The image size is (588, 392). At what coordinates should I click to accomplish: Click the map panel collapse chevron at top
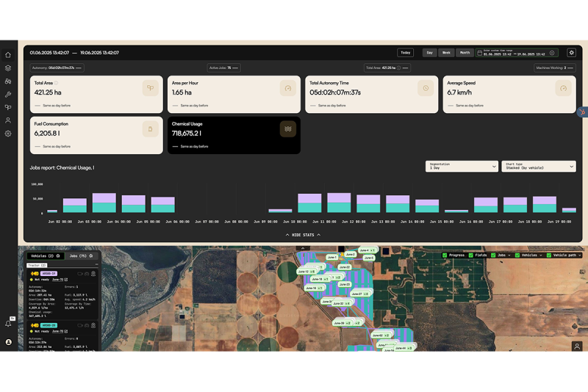[x=303, y=248]
